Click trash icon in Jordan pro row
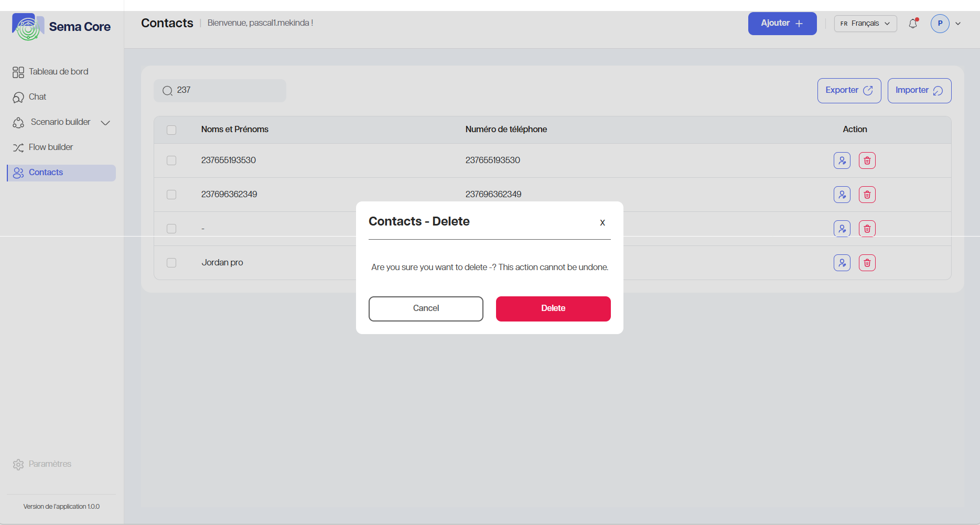The width and height of the screenshot is (980, 525). click(867, 263)
